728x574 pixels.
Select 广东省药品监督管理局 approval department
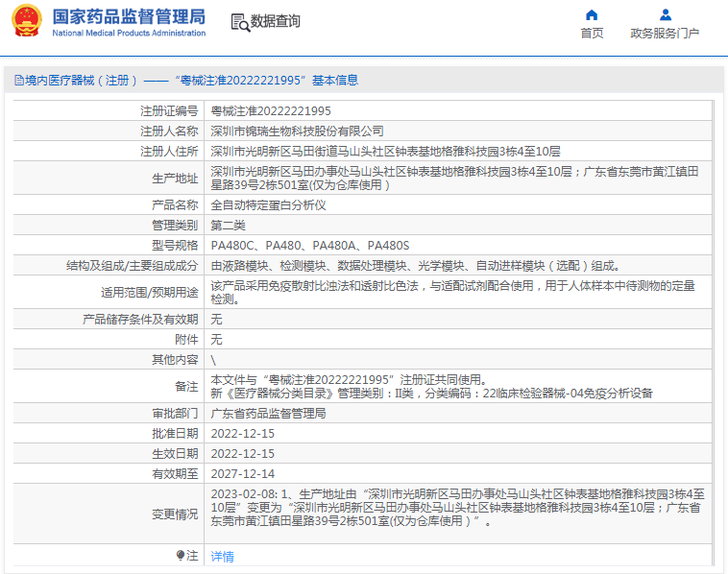[x=268, y=414]
